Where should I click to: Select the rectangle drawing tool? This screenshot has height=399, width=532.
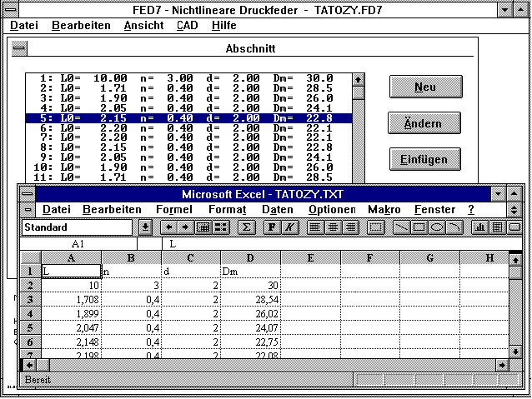(419, 227)
